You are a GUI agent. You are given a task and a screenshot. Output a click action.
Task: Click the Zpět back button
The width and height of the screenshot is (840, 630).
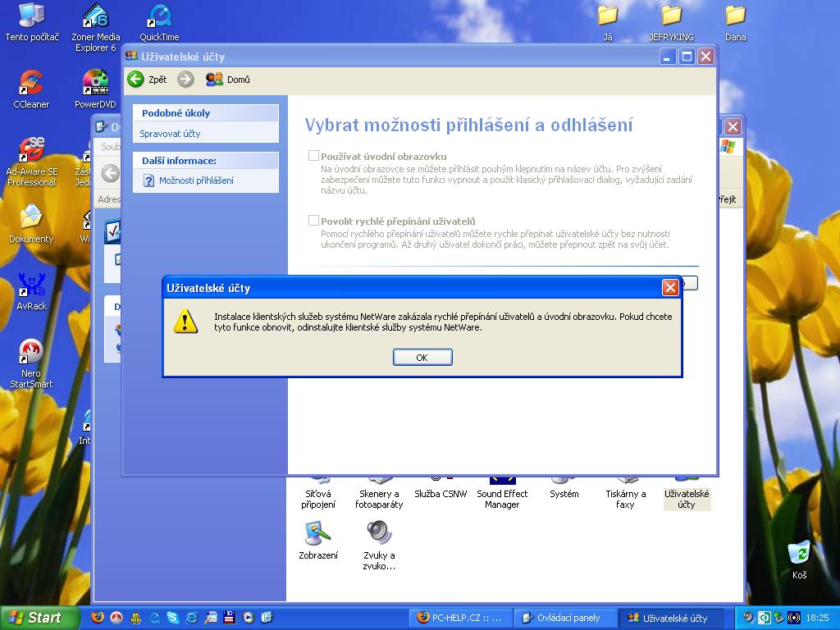[147, 80]
